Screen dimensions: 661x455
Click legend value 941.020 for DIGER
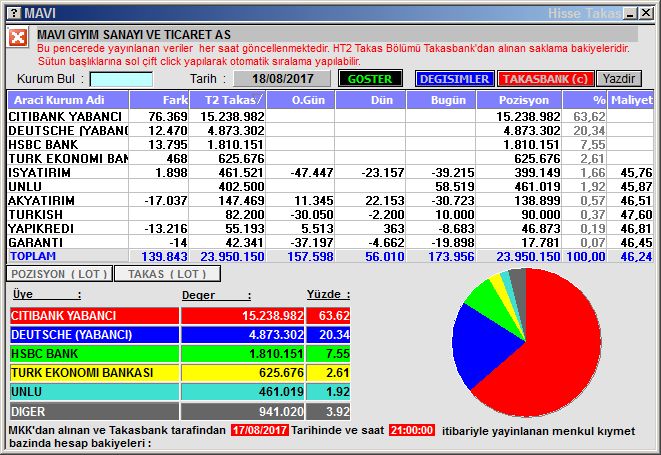tap(281, 411)
